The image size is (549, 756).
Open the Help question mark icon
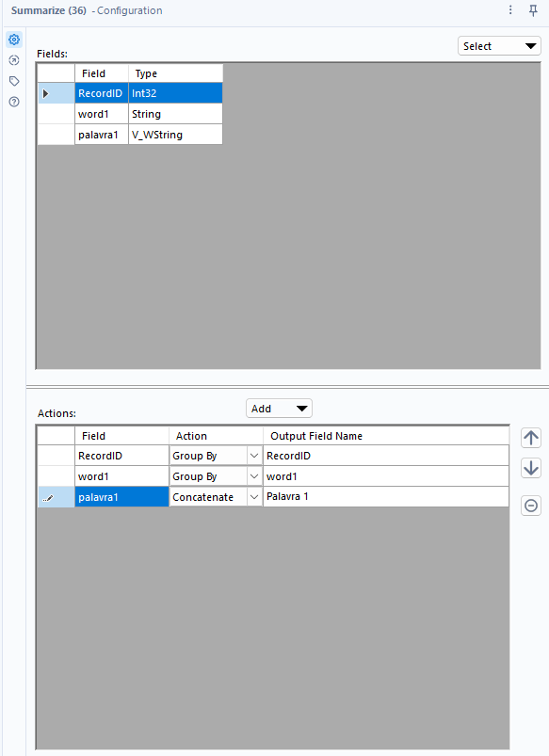14,102
